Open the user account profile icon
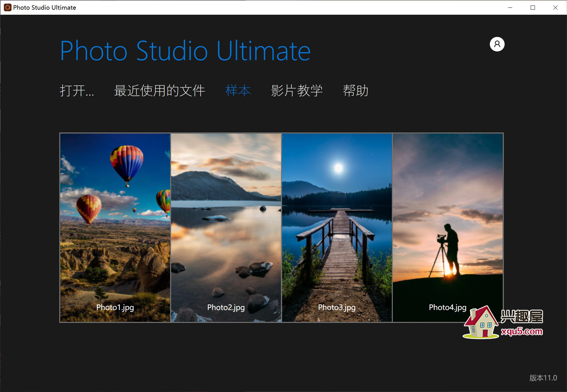567x392 pixels. click(497, 44)
